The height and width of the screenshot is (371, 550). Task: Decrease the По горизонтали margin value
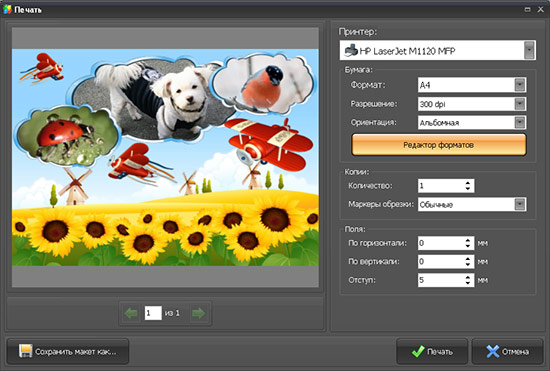[468, 246]
